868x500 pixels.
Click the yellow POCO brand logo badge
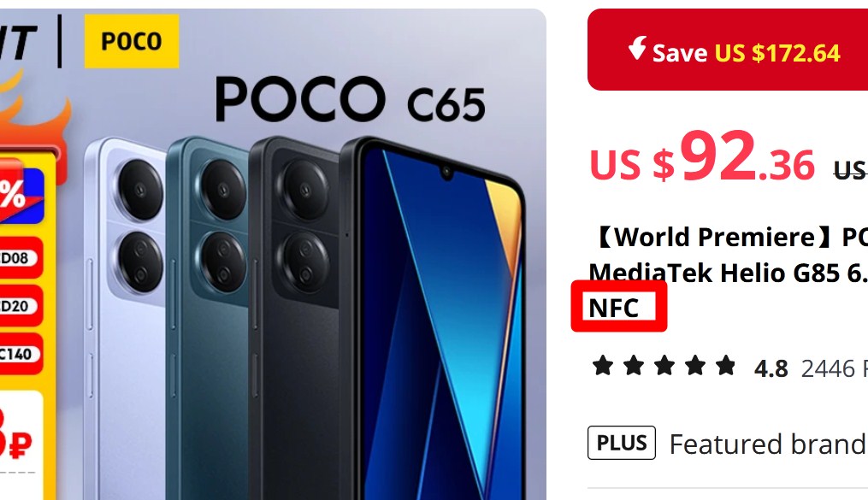(x=131, y=41)
